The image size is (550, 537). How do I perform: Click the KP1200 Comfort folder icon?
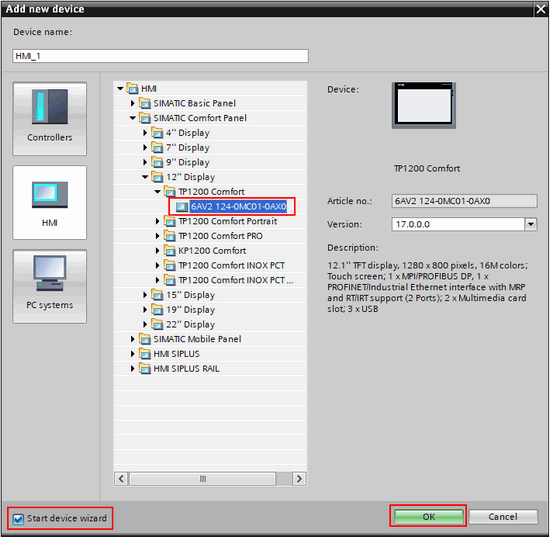pyautogui.click(x=170, y=251)
